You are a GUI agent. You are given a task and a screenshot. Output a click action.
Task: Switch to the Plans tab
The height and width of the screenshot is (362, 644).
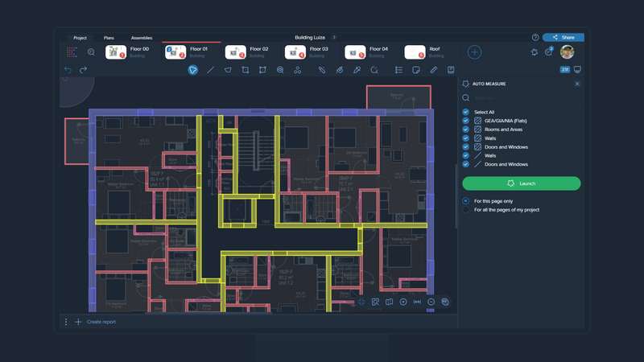[109, 38]
